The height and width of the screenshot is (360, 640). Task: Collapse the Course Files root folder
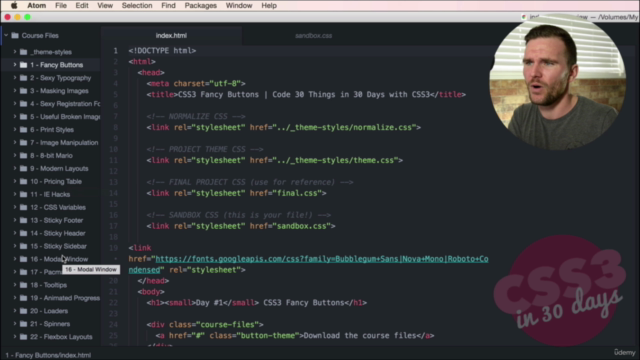pos(6,36)
